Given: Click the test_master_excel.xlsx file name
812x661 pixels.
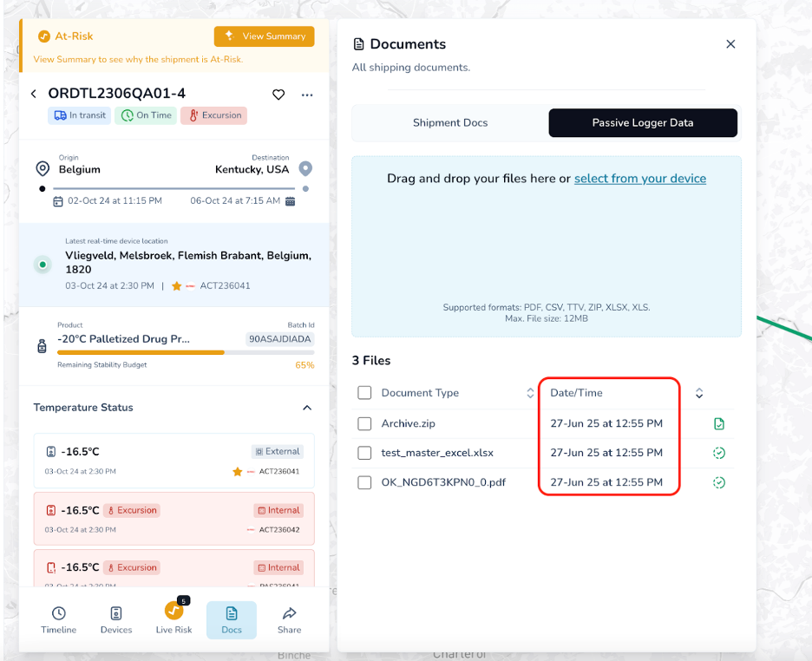Looking at the screenshot, I should click(437, 453).
